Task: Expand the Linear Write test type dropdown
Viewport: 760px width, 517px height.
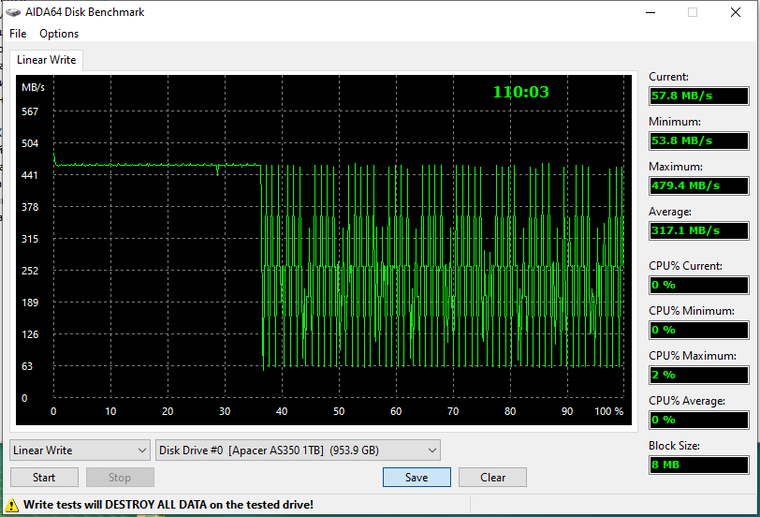Action: pos(80,450)
